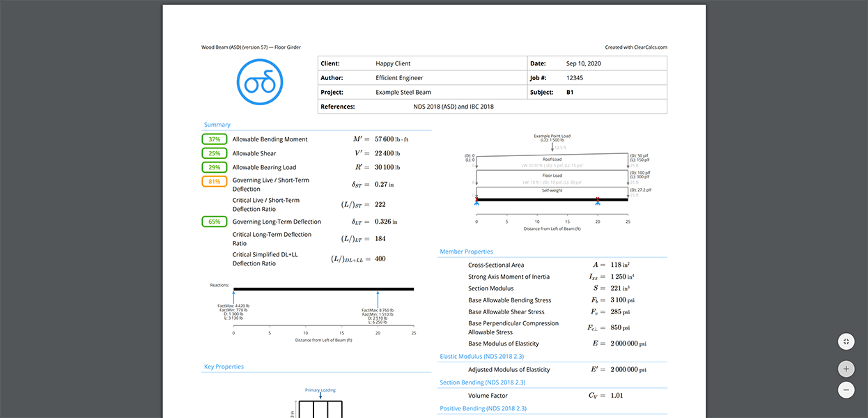Click the Subject cell showing B1
Image resolution: width=868 pixels, height=418 pixels.
(x=569, y=92)
